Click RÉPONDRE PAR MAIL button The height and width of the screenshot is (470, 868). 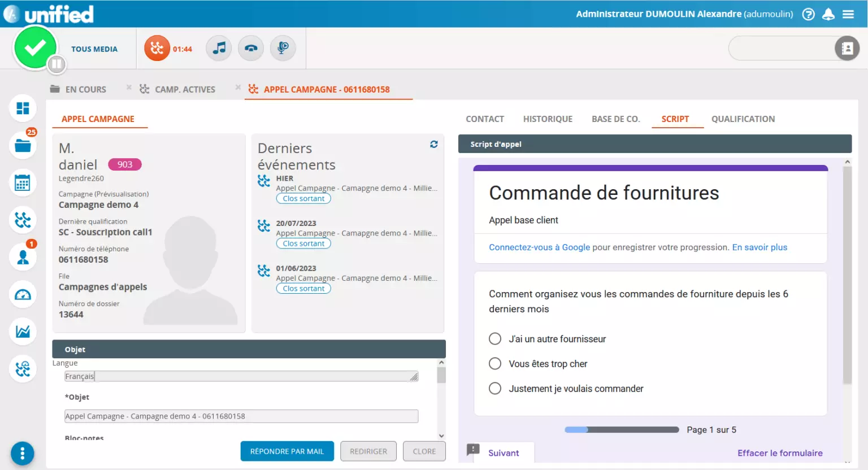[287, 451]
